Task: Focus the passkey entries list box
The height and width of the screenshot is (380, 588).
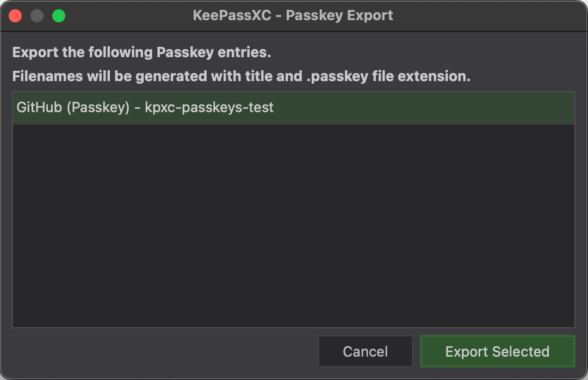Action: [294, 210]
